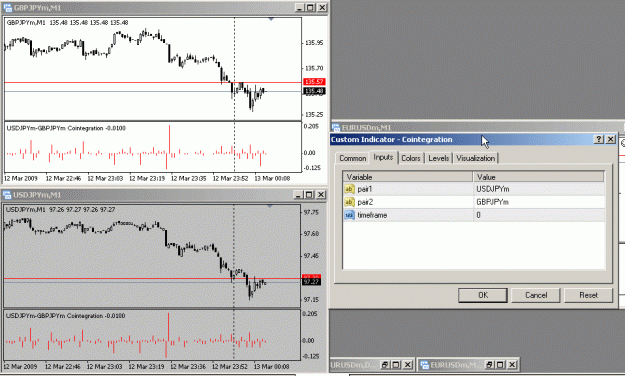Image resolution: width=625 pixels, height=376 pixels.
Task: Click the timeframe integer type icon
Action: pyautogui.click(x=349, y=215)
